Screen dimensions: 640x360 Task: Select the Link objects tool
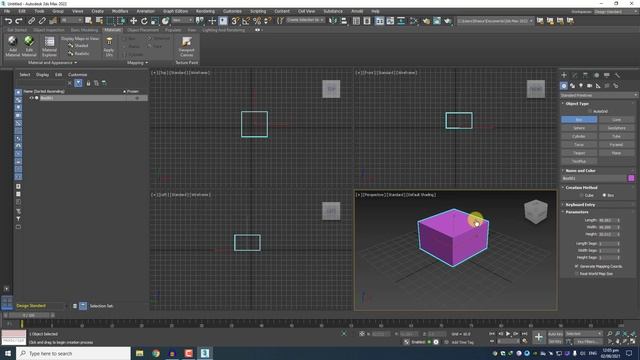(x=31, y=21)
